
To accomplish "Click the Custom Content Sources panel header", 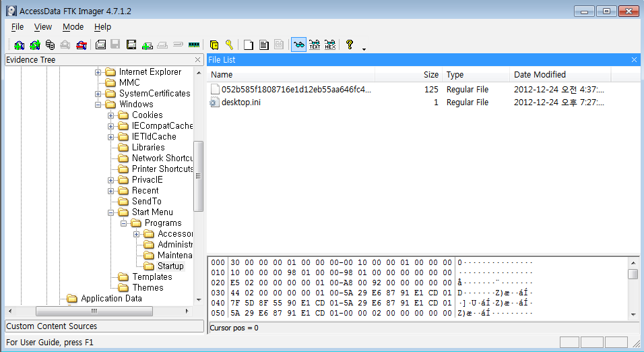I will [x=104, y=326].
